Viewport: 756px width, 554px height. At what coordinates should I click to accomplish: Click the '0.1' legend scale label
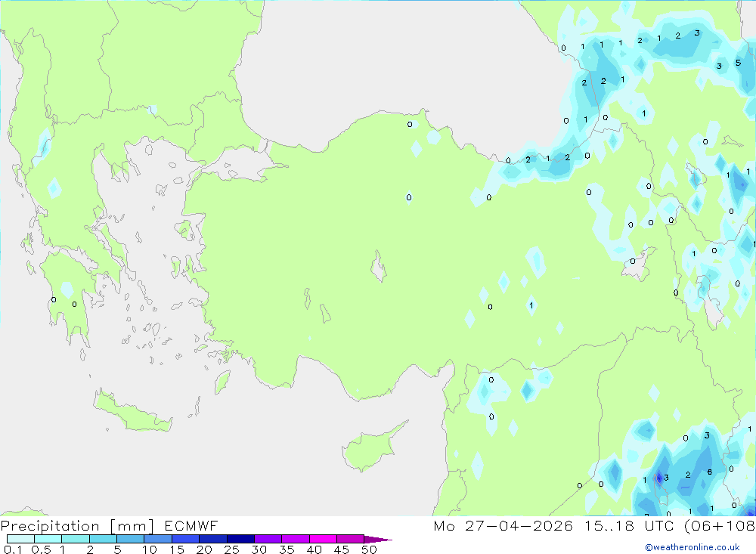tap(13, 549)
